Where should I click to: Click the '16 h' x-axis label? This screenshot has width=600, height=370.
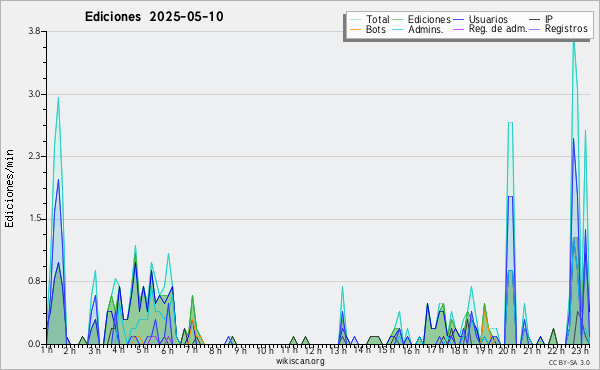pos(411,350)
